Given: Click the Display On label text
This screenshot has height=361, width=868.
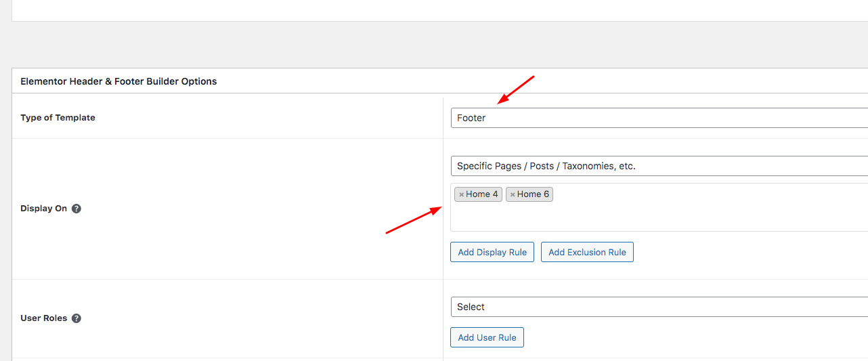Looking at the screenshot, I should [44, 209].
